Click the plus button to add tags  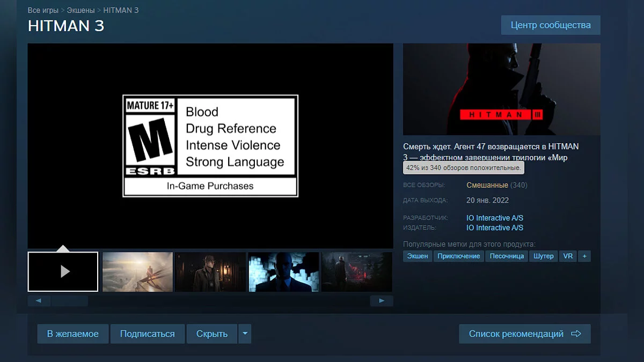pyautogui.click(x=584, y=256)
